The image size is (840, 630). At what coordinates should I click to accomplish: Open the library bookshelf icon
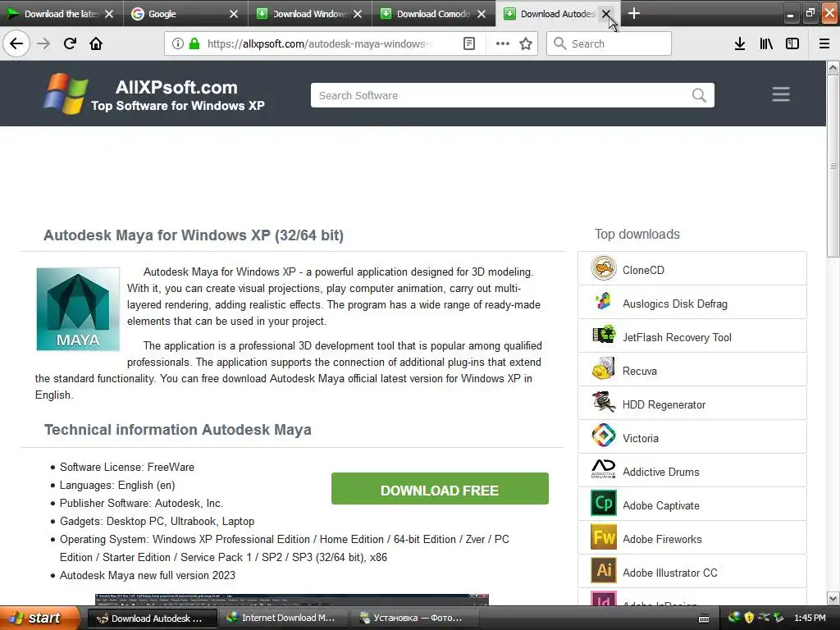coord(766,43)
